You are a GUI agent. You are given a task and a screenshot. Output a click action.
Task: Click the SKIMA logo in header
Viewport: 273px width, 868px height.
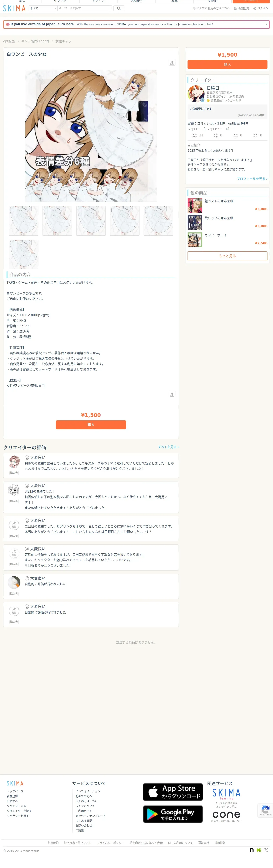[14, 9]
